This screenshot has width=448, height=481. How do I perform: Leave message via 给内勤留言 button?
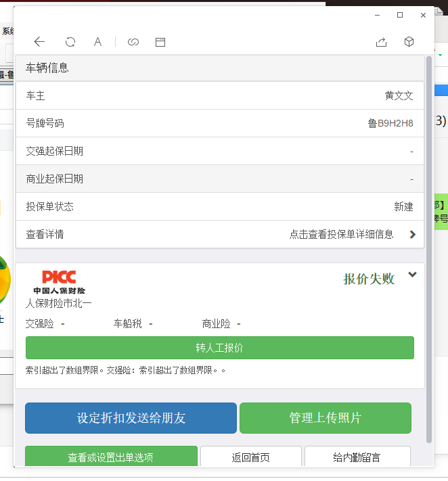point(357,457)
